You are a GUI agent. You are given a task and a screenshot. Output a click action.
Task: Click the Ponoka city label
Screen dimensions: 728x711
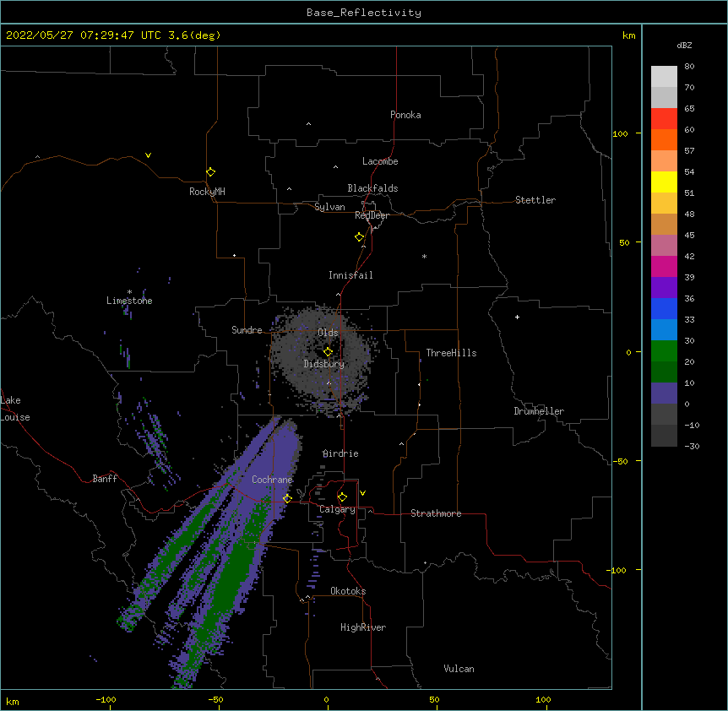pos(405,115)
